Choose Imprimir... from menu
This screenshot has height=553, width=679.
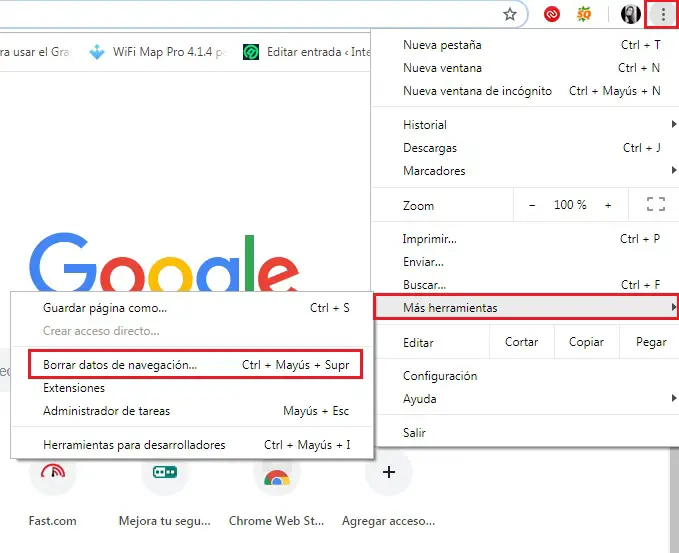[x=525, y=239]
